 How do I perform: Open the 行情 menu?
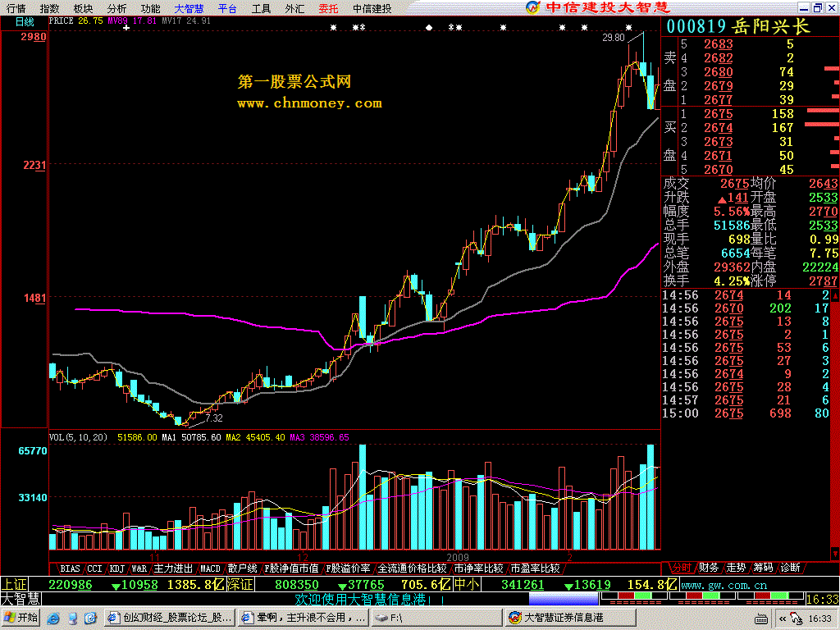click(16, 8)
